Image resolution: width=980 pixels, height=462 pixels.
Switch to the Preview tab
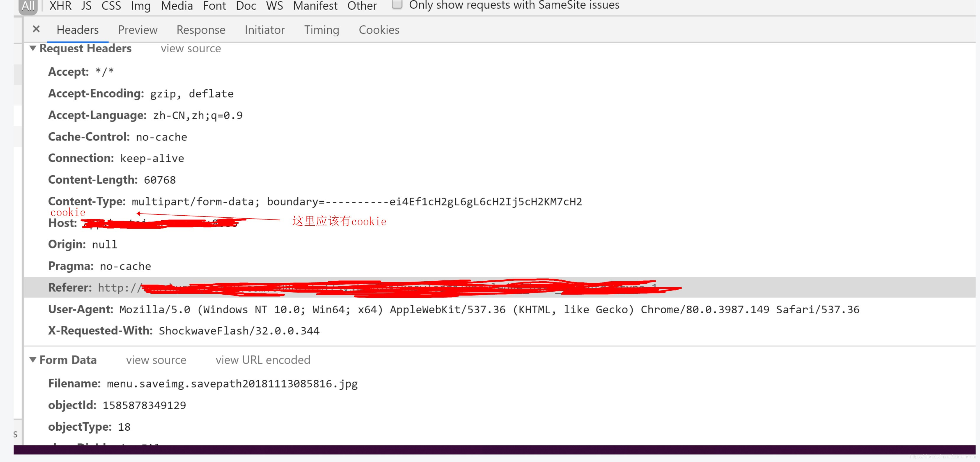137,30
